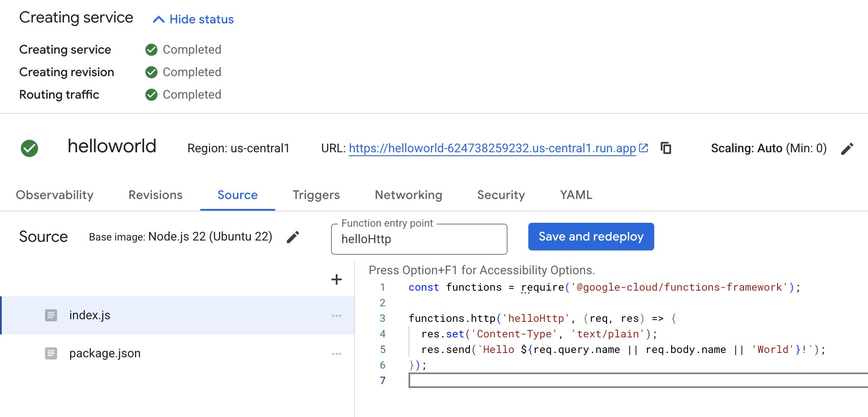
Task: Open the Revisions tab
Action: [155, 195]
